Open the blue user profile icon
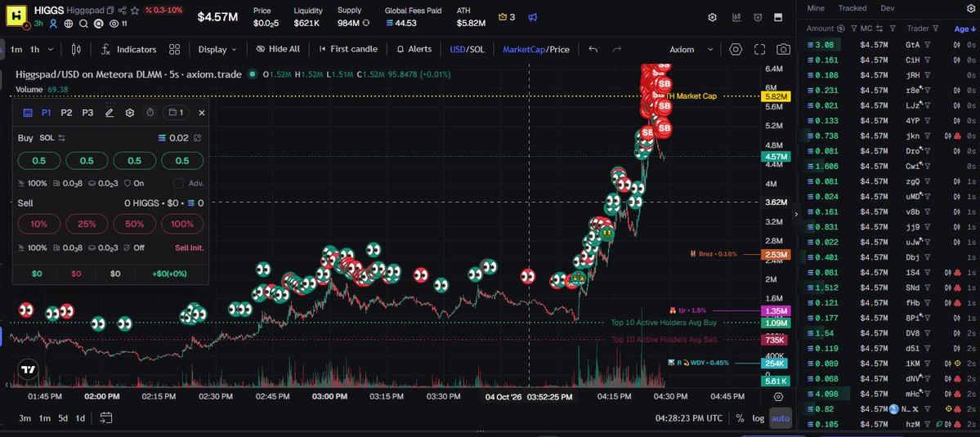 [x=54, y=24]
